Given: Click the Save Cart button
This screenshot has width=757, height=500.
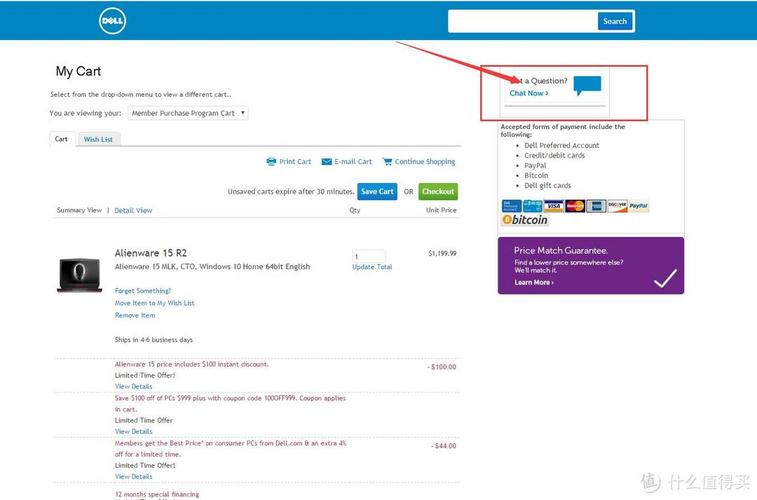Looking at the screenshot, I should coord(377,192).
